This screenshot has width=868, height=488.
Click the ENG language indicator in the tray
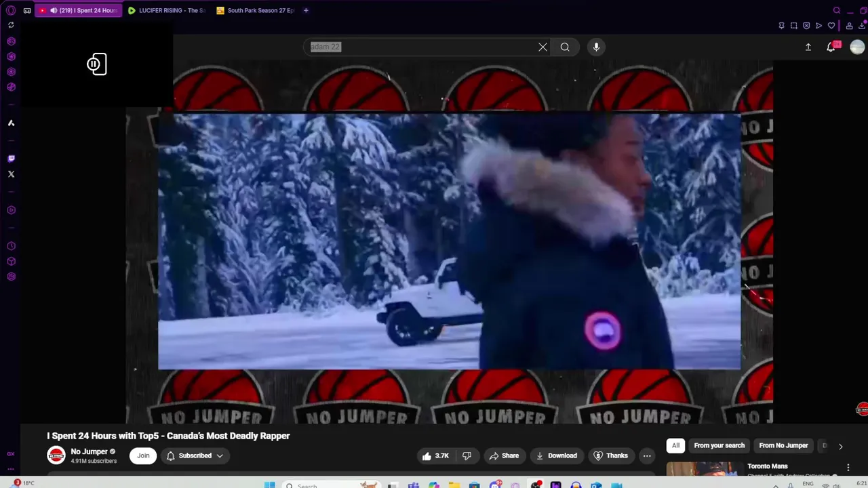tap(808, 484)
